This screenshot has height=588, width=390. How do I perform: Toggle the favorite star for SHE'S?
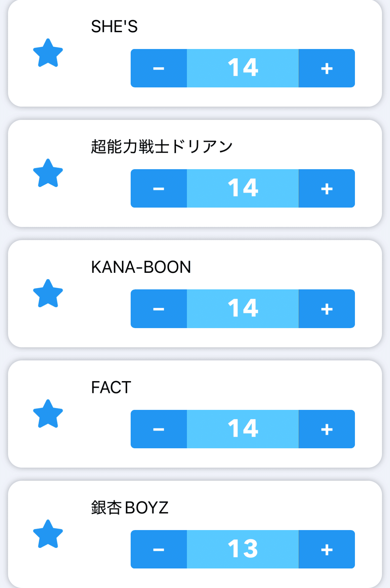[x=48, y=53]
